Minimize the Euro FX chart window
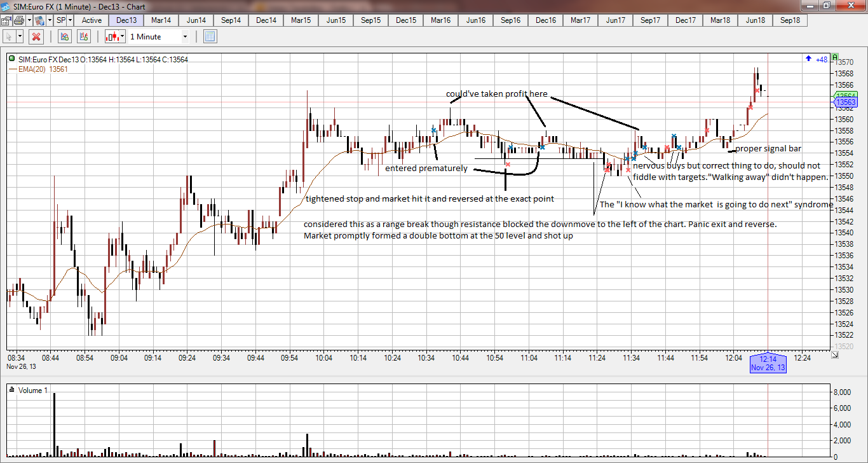The width and height of the screenshot is (868, 463). [810, 6]
